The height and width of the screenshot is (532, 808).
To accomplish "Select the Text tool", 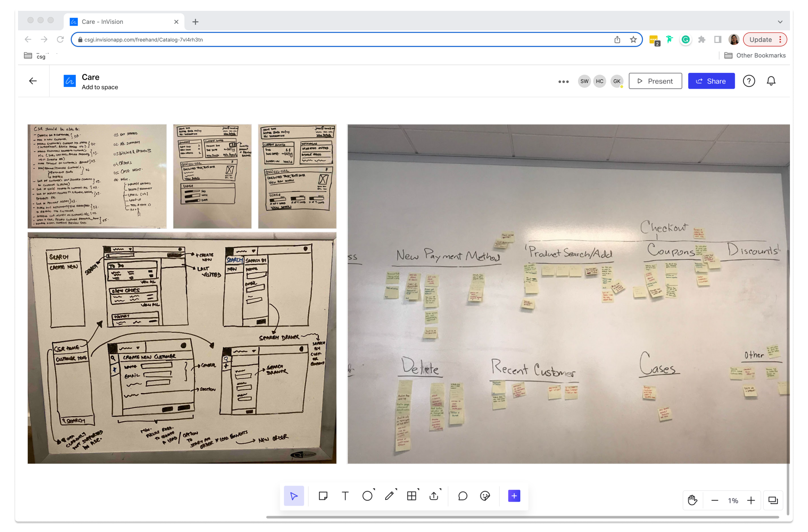I will (345, 496).
